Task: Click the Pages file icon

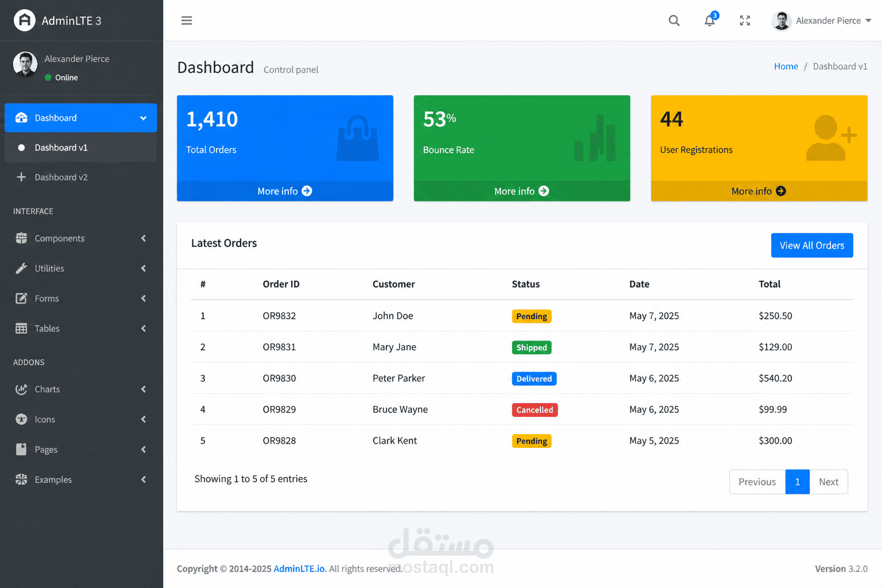Action: [x=21, y=450]
